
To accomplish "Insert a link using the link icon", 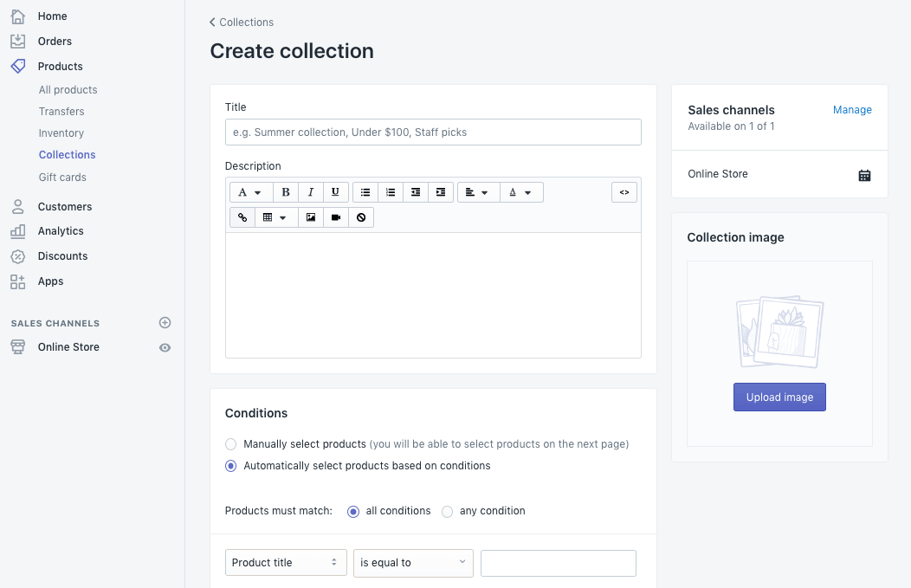I will 242,217.
